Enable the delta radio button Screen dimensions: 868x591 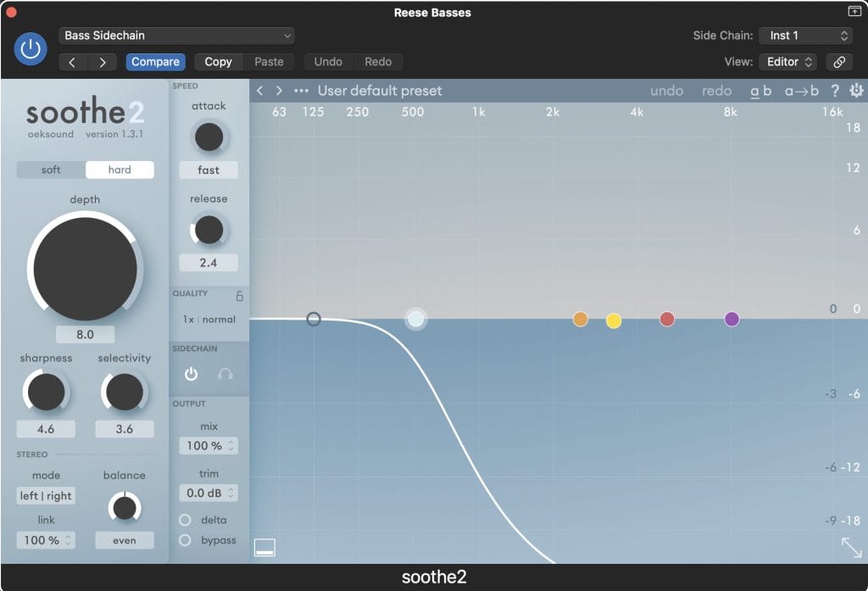point(185,520)
